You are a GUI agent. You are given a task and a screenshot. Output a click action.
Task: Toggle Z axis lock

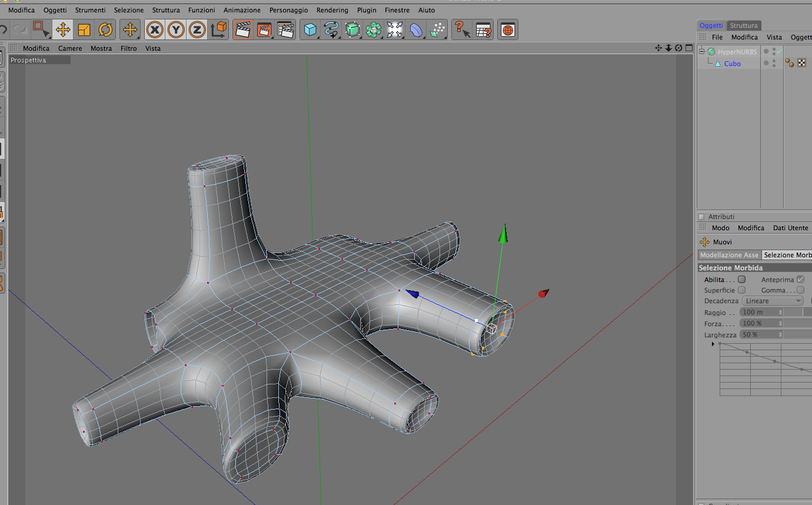pos(197,29)
